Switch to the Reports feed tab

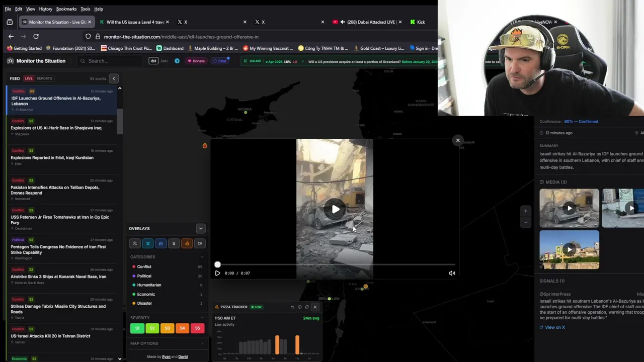[44, 78]
